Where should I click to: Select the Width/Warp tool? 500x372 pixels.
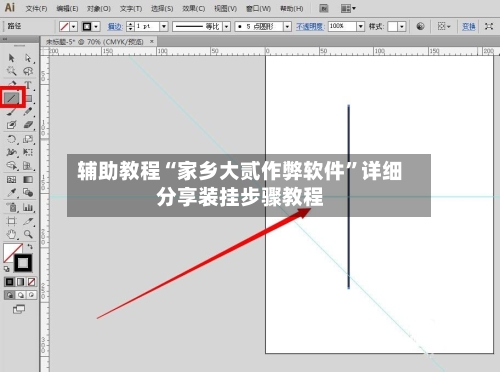coord(11,152)
